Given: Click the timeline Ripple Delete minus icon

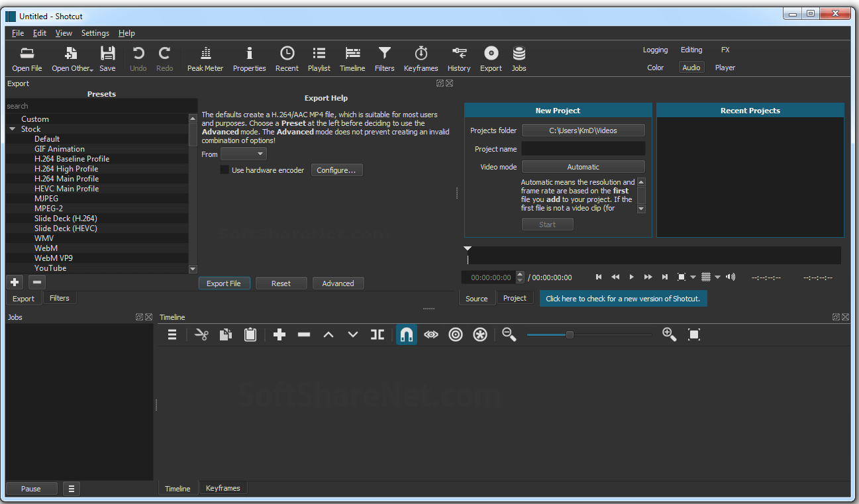Looking at the screenshot, I should click(304, 335).
